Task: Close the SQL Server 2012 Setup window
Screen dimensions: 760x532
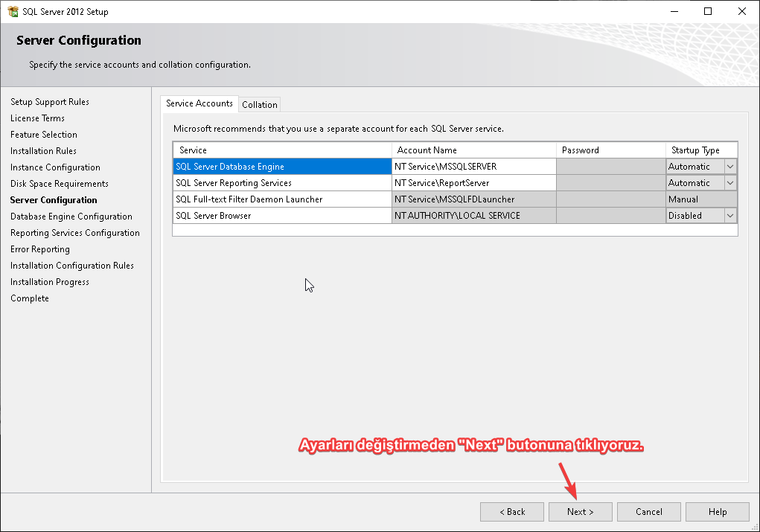Action: (741, 11)
